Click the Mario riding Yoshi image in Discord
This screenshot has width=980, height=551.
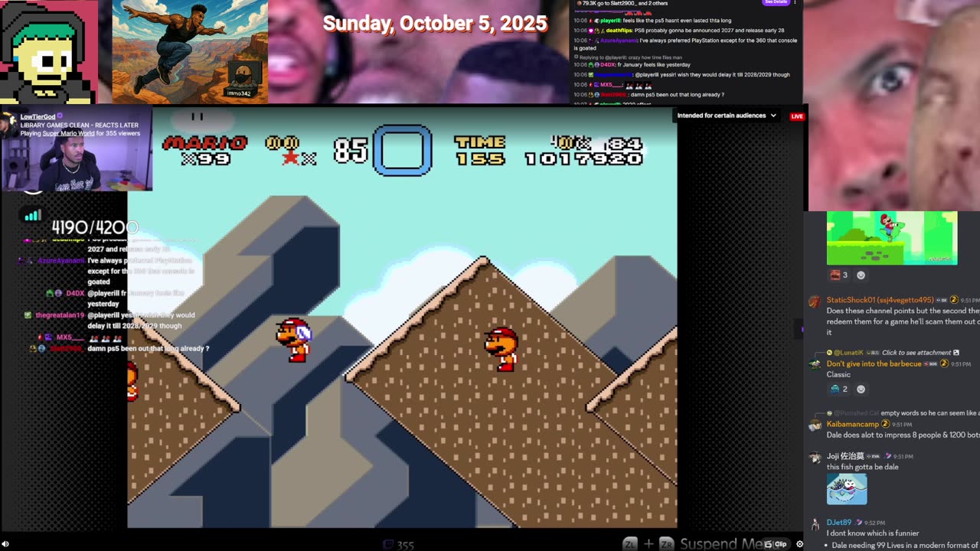pyautogui.click(x=891, y=238)
